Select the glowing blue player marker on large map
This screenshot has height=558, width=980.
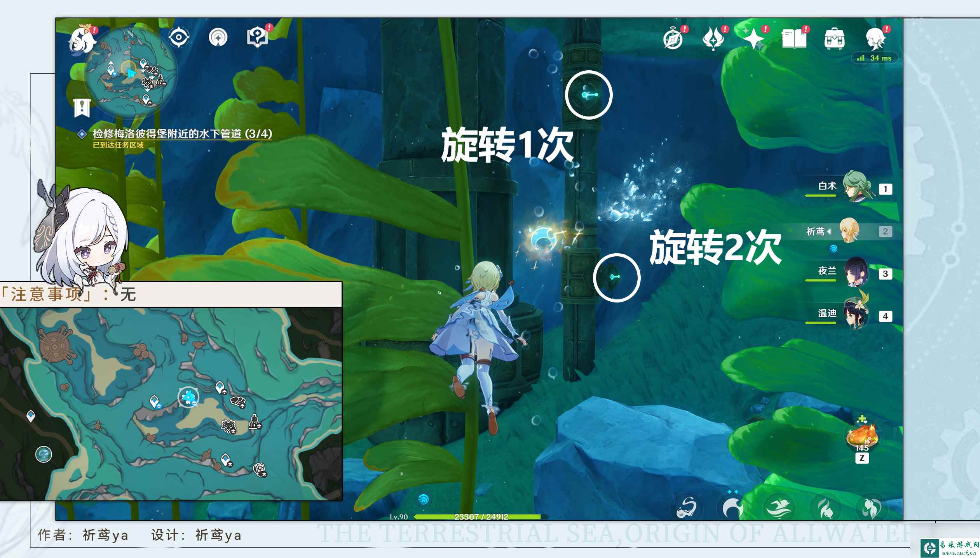pyautogui.click(x=189, y=397)
